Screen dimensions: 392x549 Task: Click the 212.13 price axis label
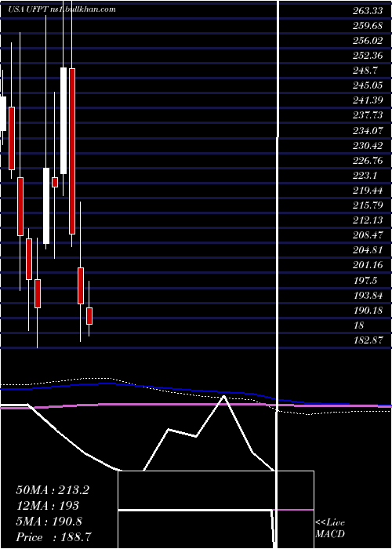click(x=368, y=220)
